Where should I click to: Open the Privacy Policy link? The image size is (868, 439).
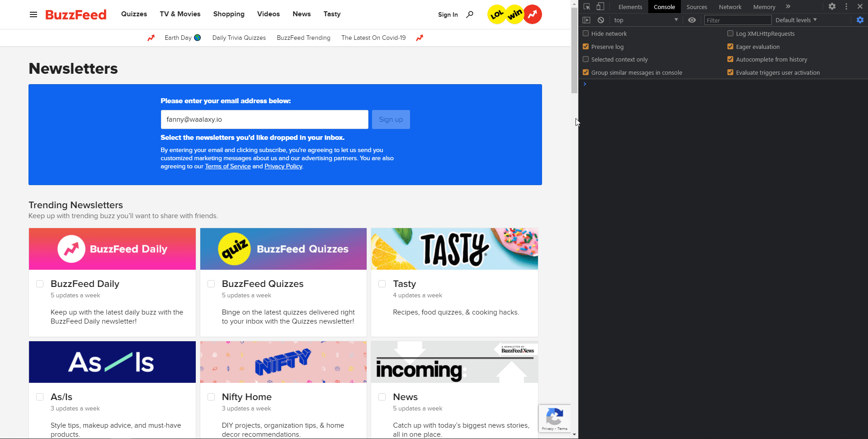(x=283, y=167)
